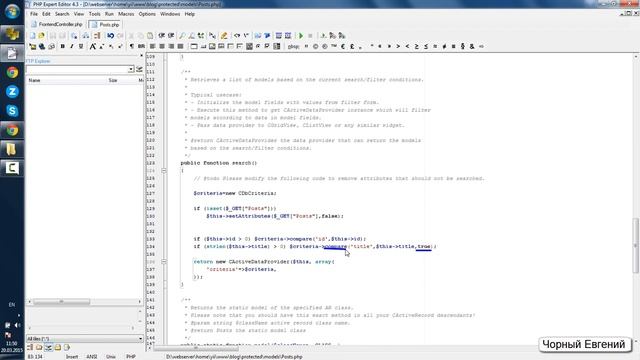Insert BR line break tag

point(141,47)
